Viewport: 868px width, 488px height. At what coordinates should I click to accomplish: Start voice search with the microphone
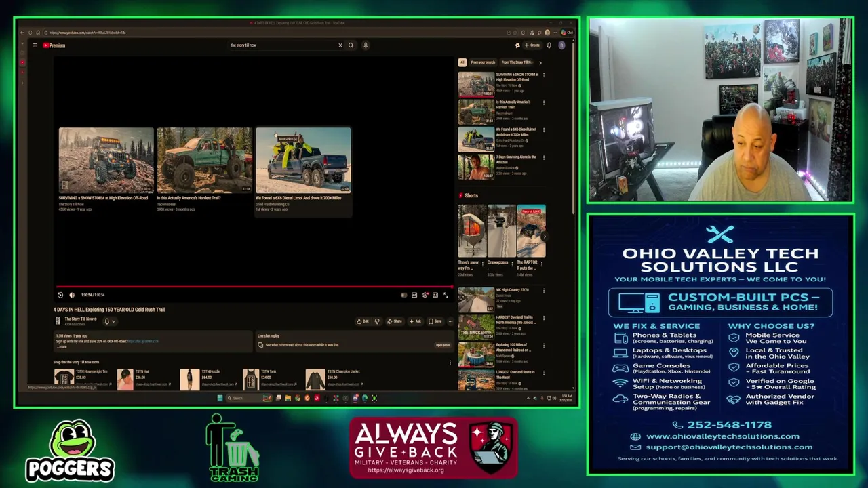pyautogui.click(x=366, y=45)
